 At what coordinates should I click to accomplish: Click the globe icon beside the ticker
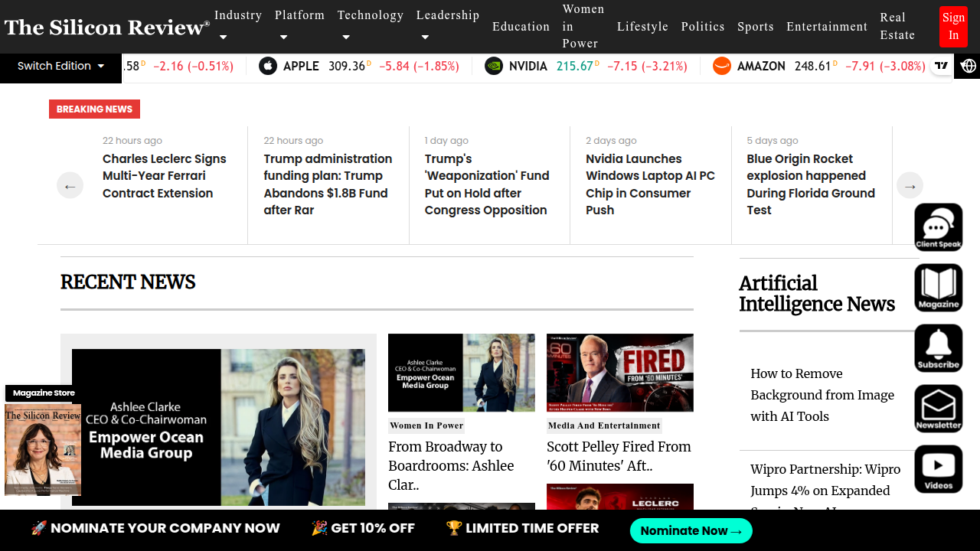969,67
